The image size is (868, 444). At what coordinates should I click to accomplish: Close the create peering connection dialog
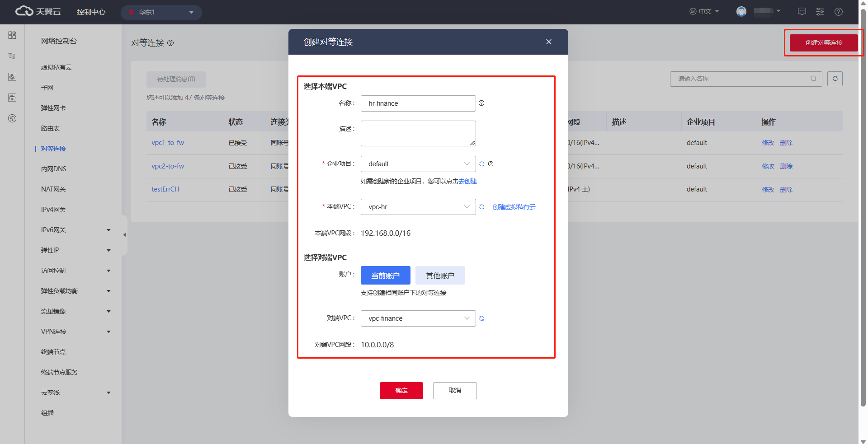click(548, 42)
